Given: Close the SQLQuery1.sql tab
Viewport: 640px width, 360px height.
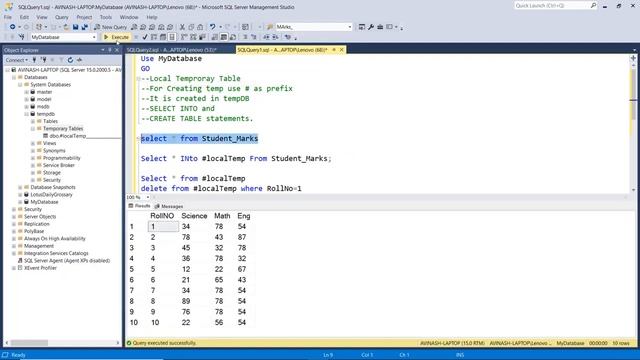Looking at the screenshot, I should coord(342,50).
